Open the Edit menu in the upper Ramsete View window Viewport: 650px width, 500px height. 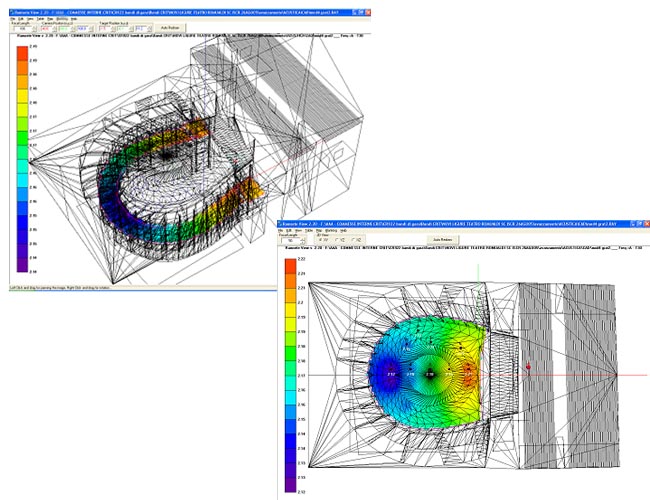coord(21,19)
